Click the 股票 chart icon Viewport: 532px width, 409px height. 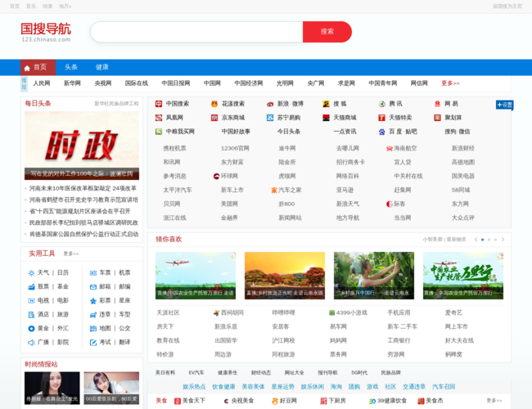(x=32, y=287)
